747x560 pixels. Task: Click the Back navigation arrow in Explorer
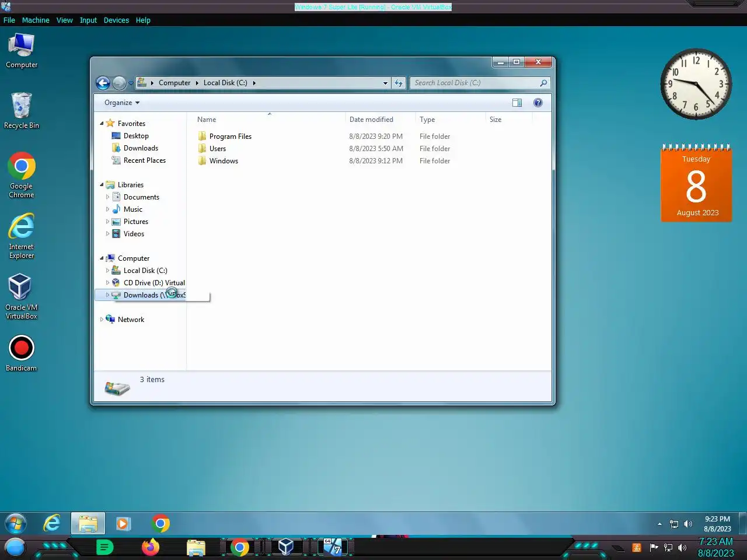[103, 83]
